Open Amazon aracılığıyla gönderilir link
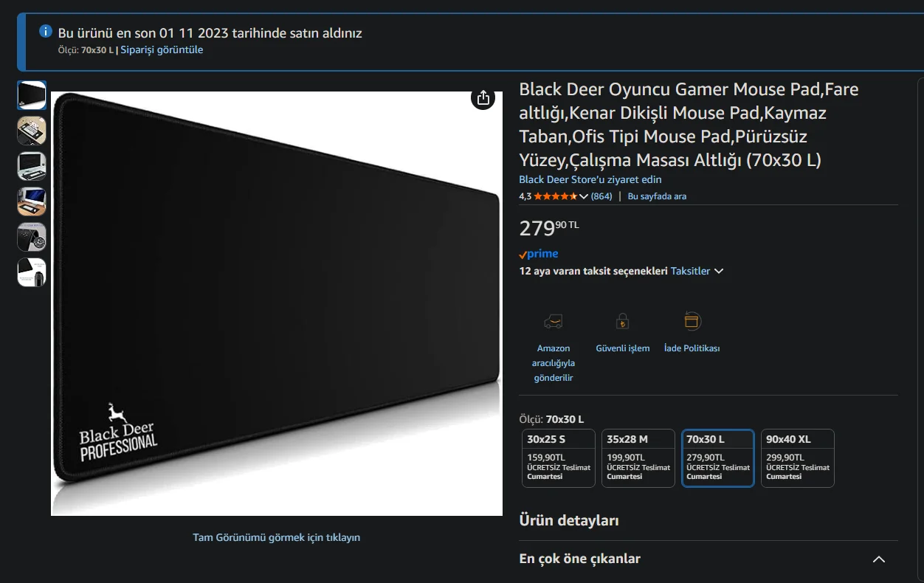924x583 pixels. click(x=554, y=363)
